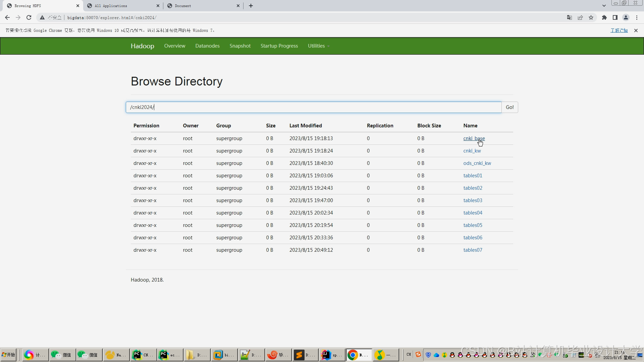Dismiss the Chrome update notification bar
Image resolution: width=644 pixels, height=362 pixels.
(636, 31)
